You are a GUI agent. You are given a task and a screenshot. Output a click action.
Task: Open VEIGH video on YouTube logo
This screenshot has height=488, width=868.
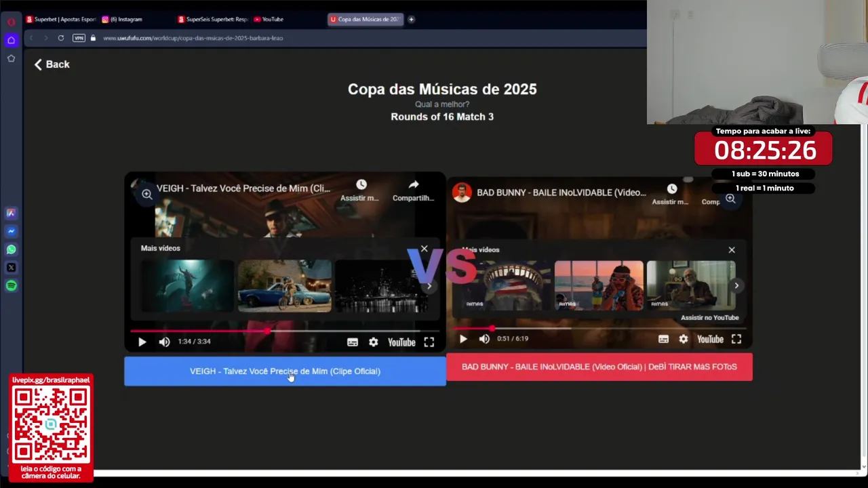(401, 342)
